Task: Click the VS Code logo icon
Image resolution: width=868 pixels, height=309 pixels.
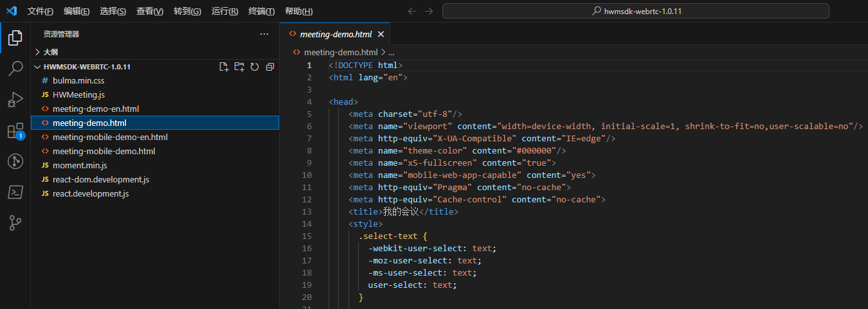Action: pyautogui.click(x=11, y=11)
